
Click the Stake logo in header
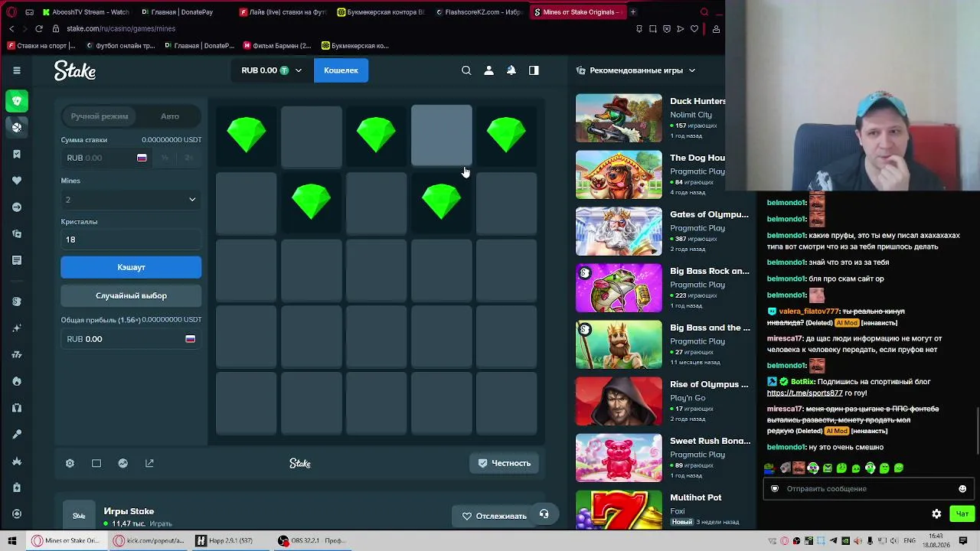coord(75,70)
